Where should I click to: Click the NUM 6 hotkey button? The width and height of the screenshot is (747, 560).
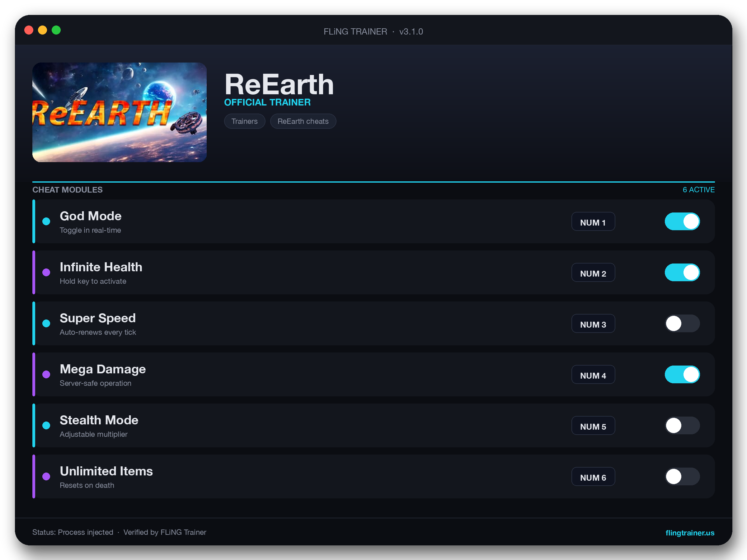point(593,476)
